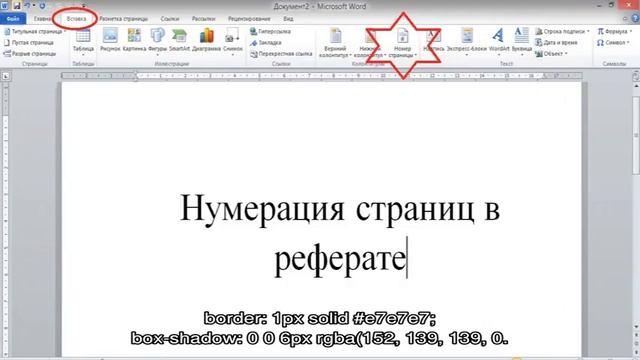Open the WordArt styles dropdown
Viewport: 640px width, 360px height.
(x=499, y=42)
